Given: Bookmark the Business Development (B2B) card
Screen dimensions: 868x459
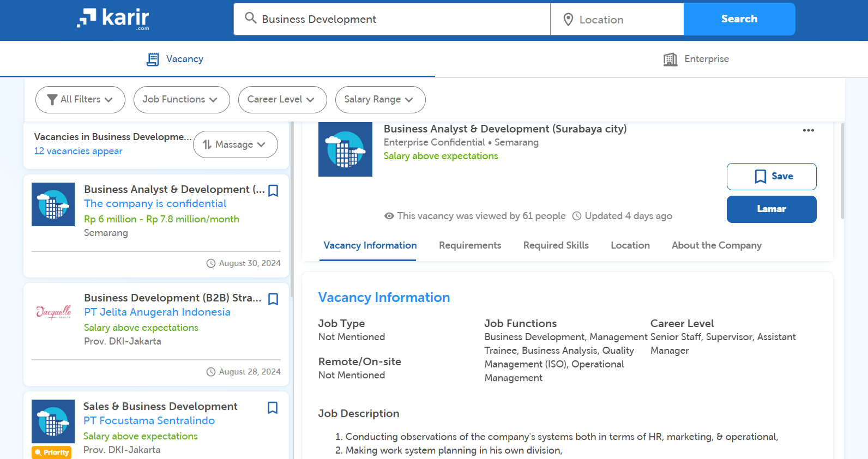Looking at the screenshot, I should (274, 299).
